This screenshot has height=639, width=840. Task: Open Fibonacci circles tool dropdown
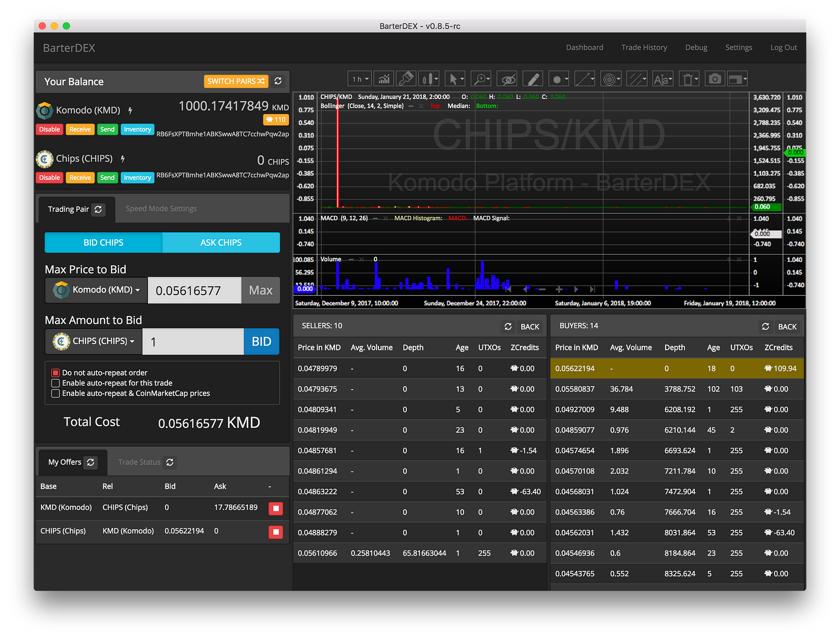[x=611, y=79]
